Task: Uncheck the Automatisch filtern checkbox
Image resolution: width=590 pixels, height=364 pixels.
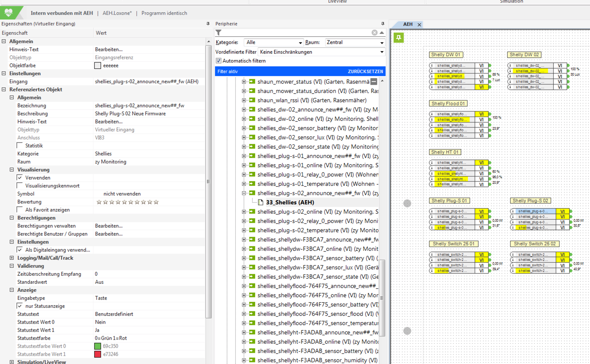Action: pyautogui.click(x=219, y=61)
